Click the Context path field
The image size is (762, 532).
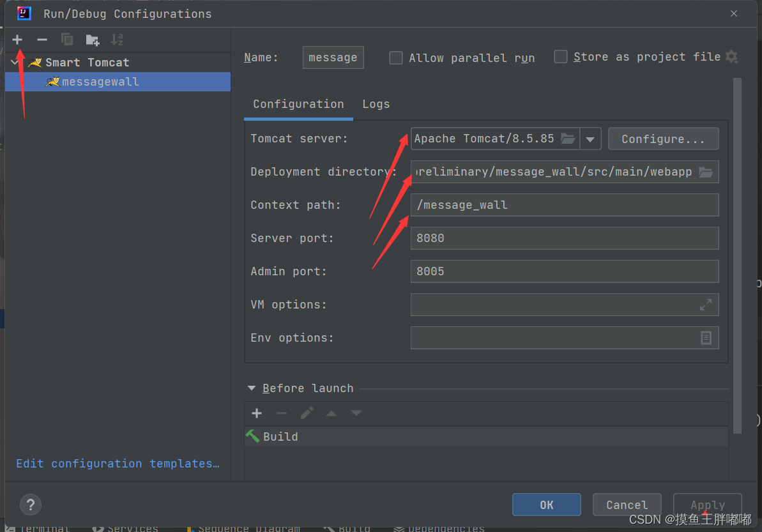pyautogui.click(x=565, y=205)
